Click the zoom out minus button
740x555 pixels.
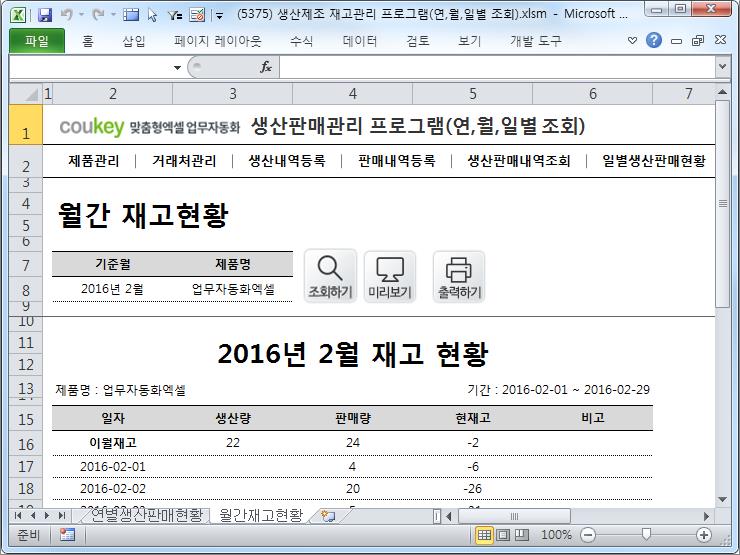click(588, 535)
